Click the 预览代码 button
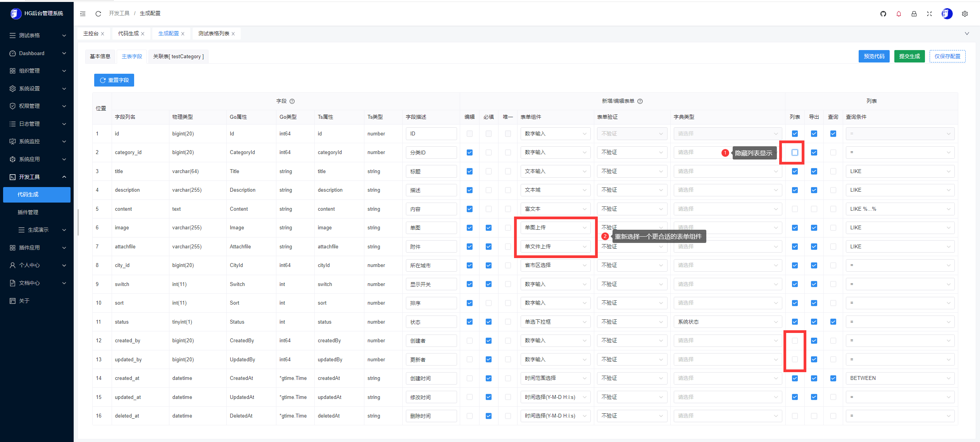 [874, 57]
